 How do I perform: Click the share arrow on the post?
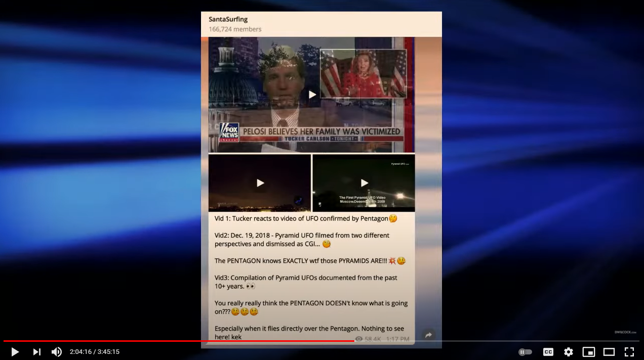point(428,335)
